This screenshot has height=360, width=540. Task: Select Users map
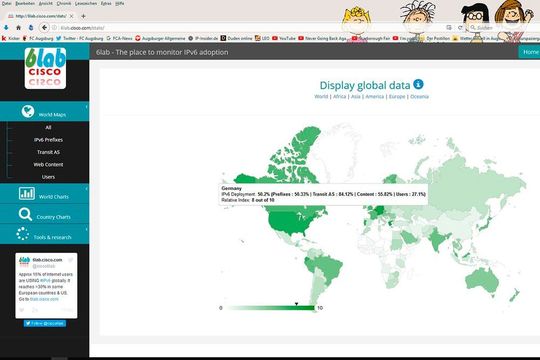pos(48,177)
